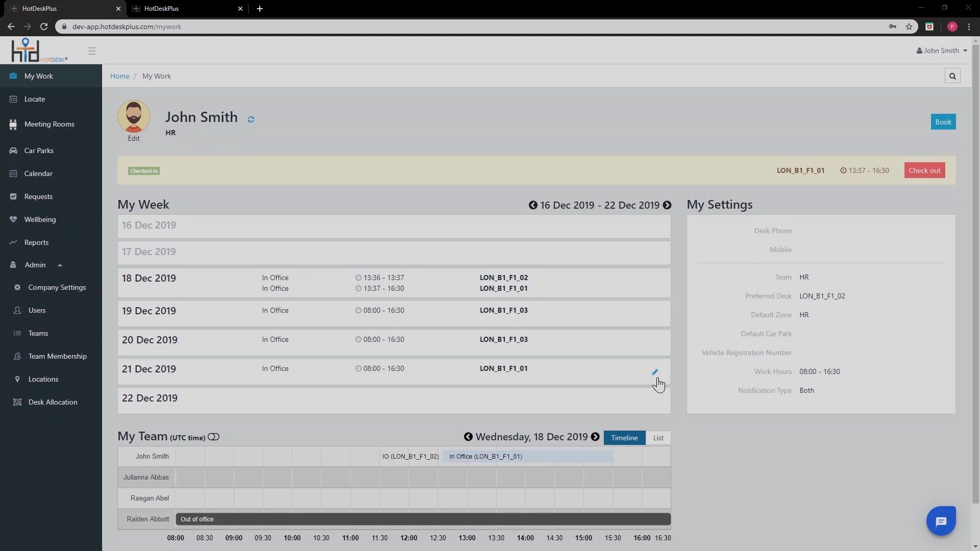Viewport: 980px width, 551px height.
Task: Click the Users person icon
Action: click(17, 310)
